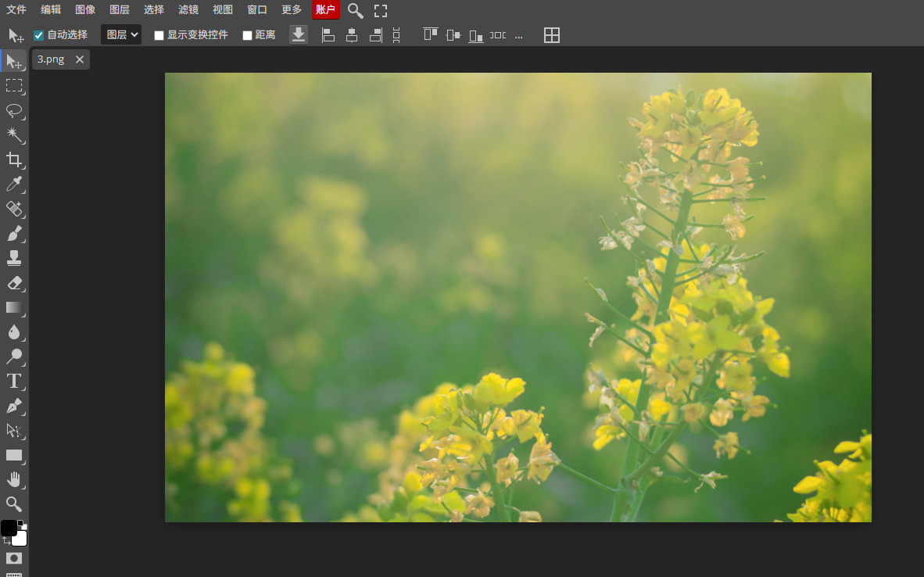Close the 3.png document tab
This screenshot has width=924, height=577.
[x=80, y=59]
